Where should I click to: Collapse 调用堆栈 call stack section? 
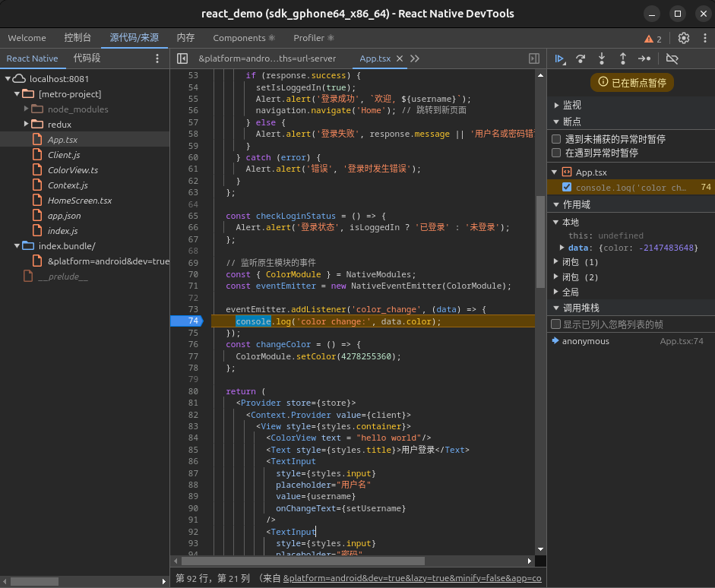pyautogui.click(x=556, y=308)
